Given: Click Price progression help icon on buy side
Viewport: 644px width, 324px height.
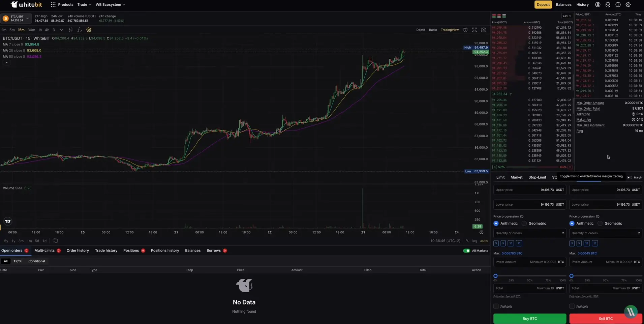Looking at the screenshot, I should pos(522,216).
